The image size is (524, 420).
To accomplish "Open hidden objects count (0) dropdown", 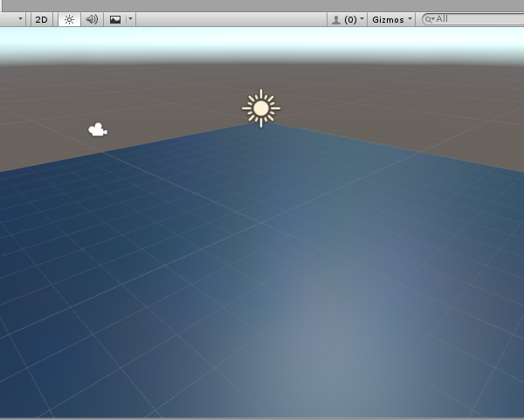I will tap(348, 20).
